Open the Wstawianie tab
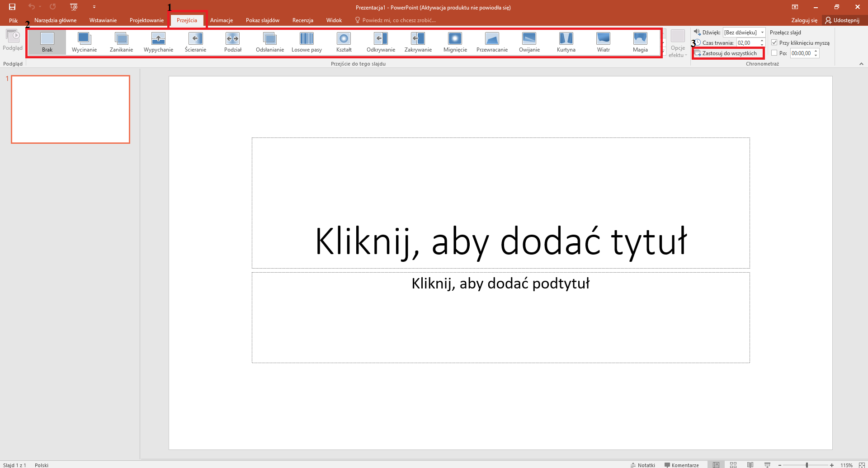Image resolution: width=868 pixels, height=468 pixels. click(x=103, y=20)
